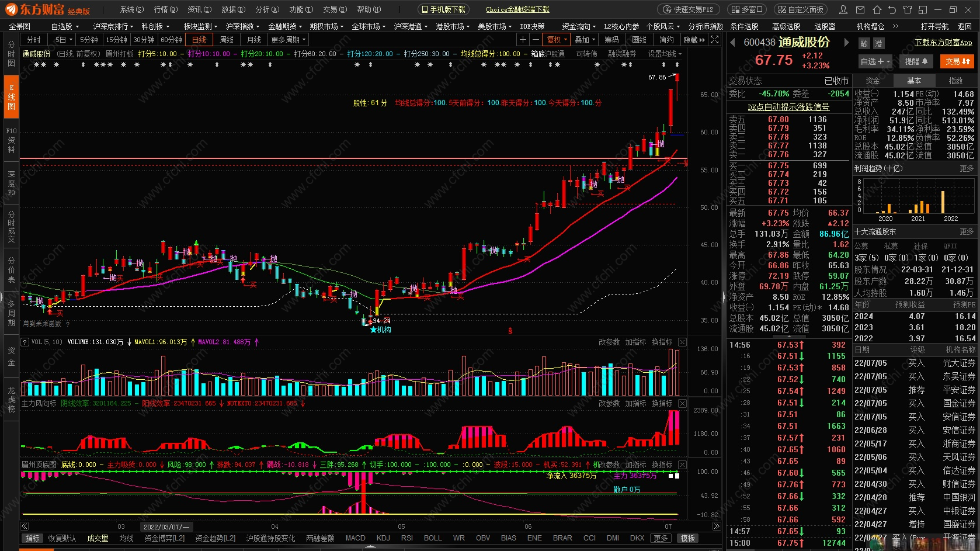Open help for VOL indicator
Viewport: 980px width, 551px height.
pos(25,342)
